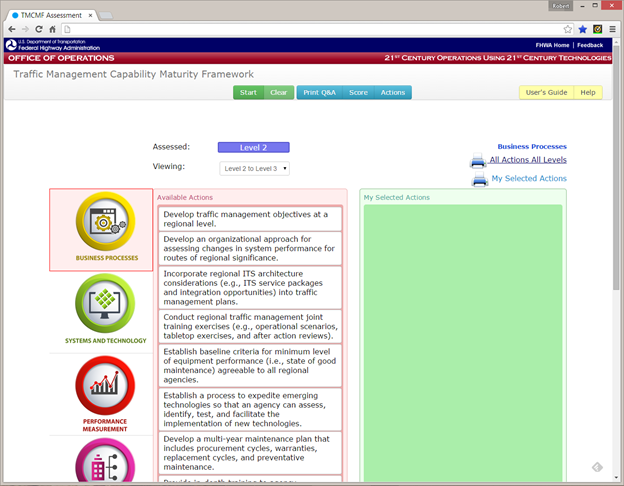Click the assessed Level 2 indicator
The width and height of the screenshot is (624, 486).
(254, 147)
